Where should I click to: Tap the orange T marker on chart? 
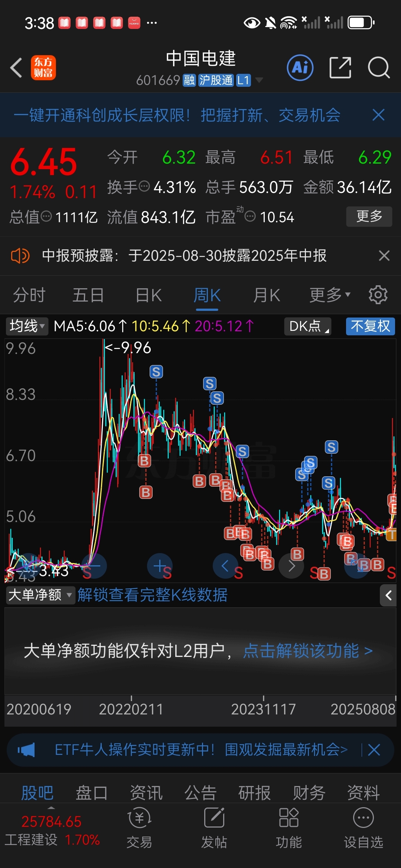pyautogui.click(x=391, y=535)
